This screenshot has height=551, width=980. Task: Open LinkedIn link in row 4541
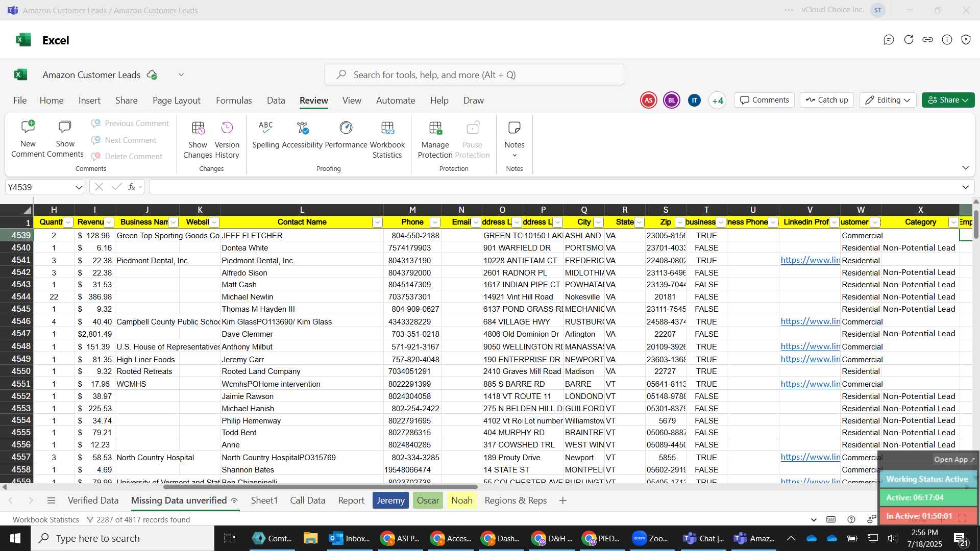810,260
